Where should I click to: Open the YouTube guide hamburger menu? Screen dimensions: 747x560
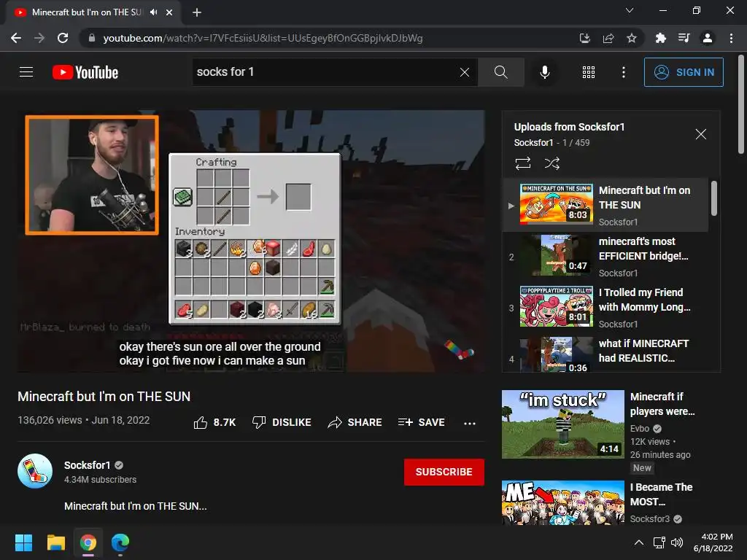click(26, 72)
